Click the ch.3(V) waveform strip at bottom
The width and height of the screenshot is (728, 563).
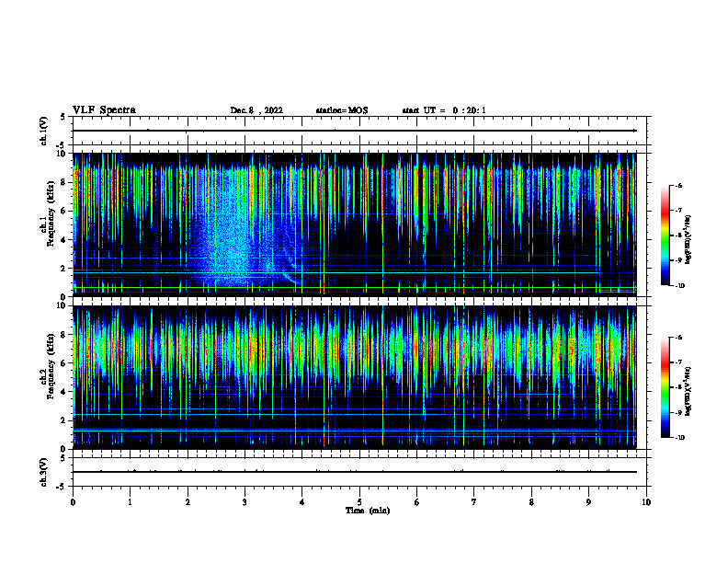(x=359, y=472)
